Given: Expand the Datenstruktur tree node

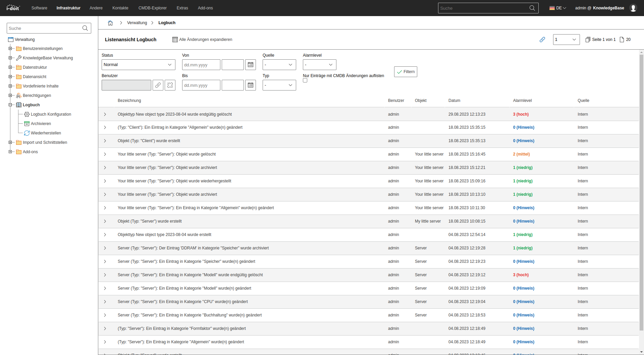Looking at the screenshot, I should click(x=10, y=67).
